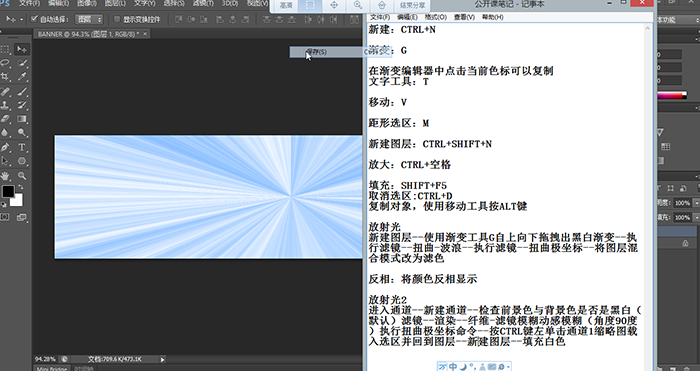Open Photoshop 图层(L) menu

coord(115,4)
